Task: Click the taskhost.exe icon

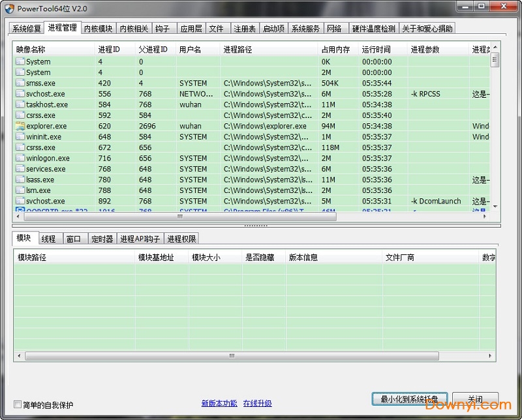Action: point(20,104)
